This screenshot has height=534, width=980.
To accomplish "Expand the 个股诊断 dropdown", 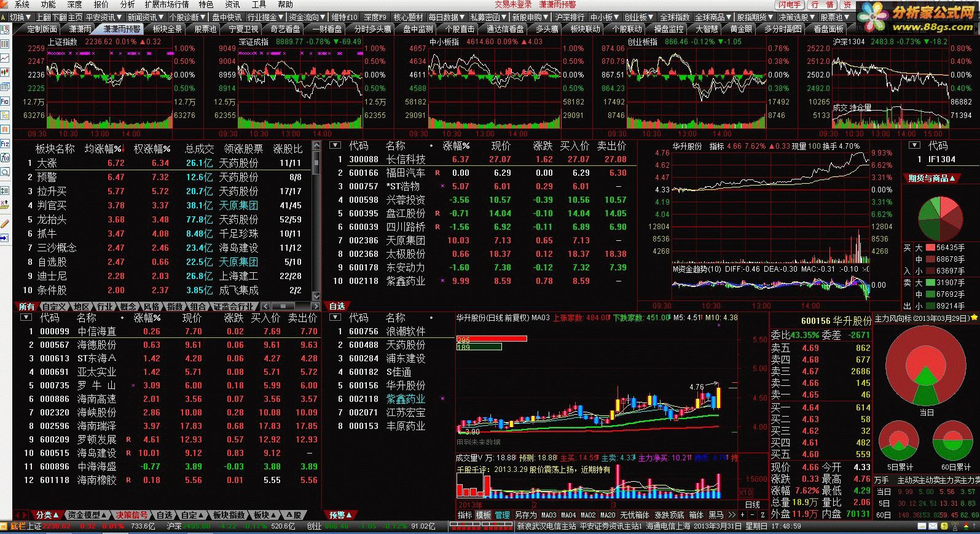I will click(187, 17).
